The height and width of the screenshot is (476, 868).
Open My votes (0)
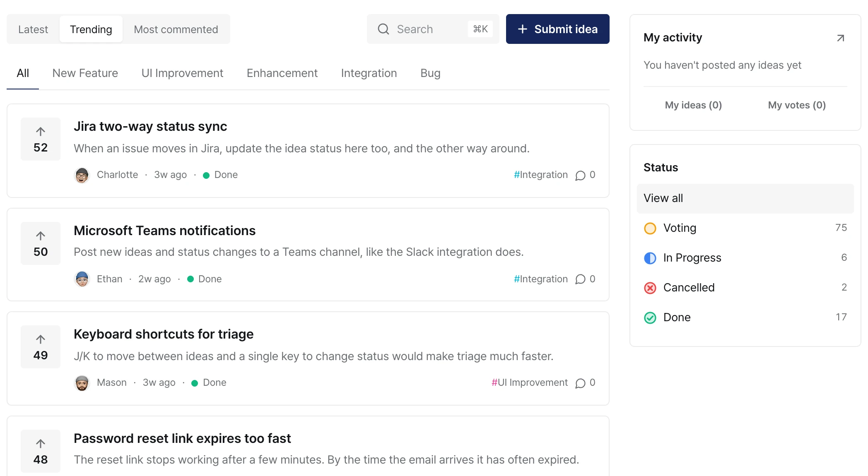797,105
